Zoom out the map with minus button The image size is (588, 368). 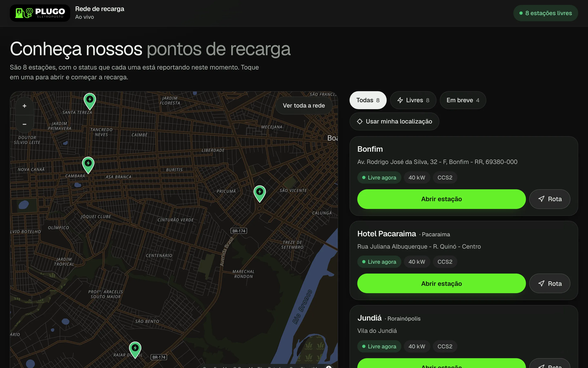coord(24,124)
